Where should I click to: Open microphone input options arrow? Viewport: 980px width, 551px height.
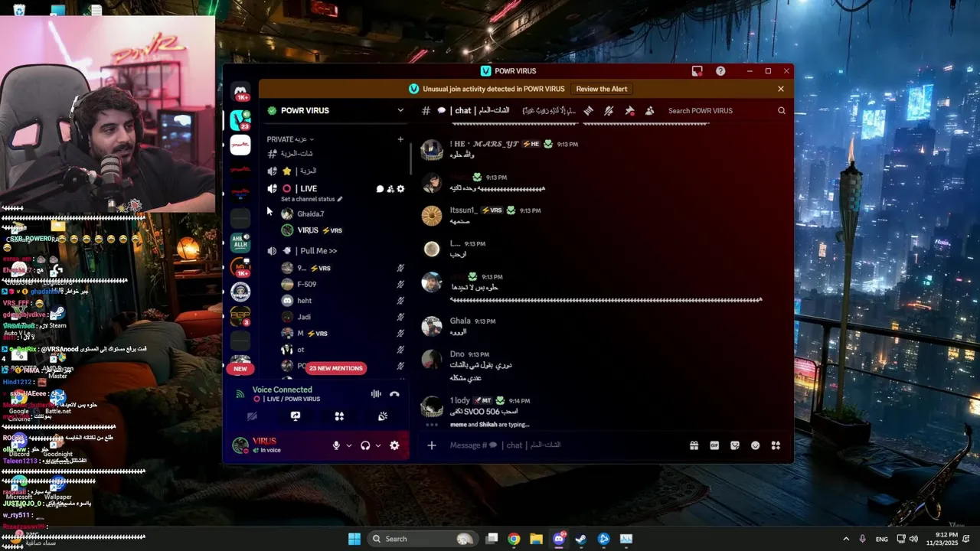[x=349, y=445]
